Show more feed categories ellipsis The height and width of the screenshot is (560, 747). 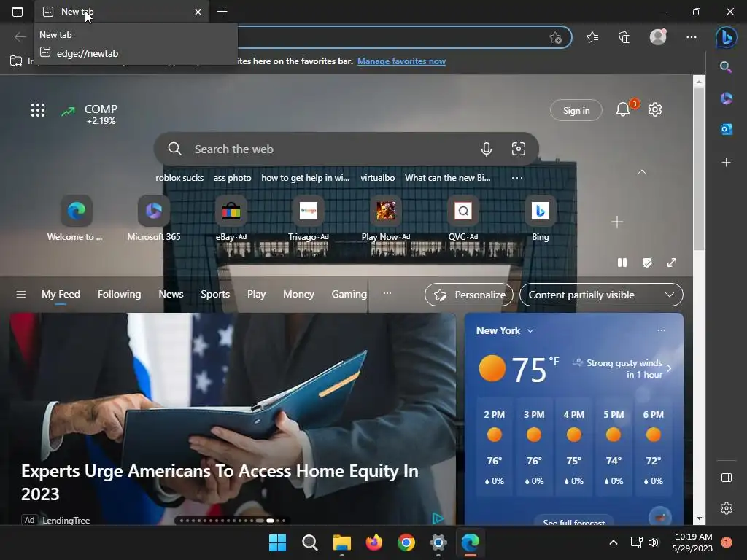387,293
